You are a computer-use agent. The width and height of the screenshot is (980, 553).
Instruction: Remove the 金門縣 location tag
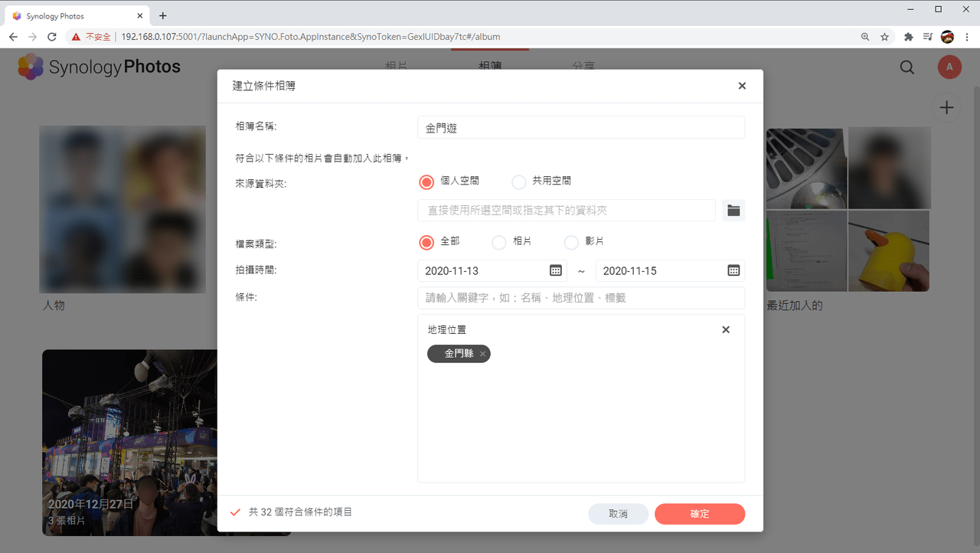pyautogui.click(x=482, y=354)
